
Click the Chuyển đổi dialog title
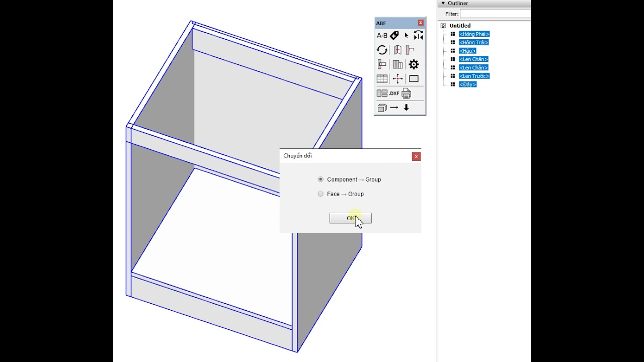coord(297,156)
